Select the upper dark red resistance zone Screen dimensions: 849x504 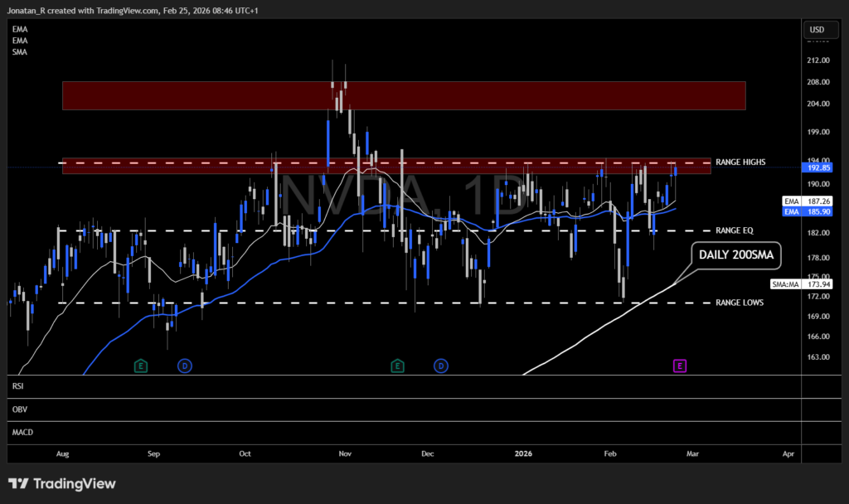coord(403,95)
